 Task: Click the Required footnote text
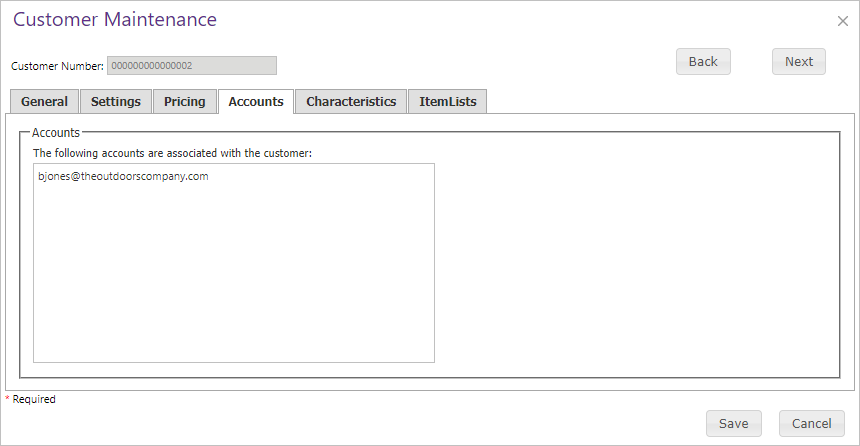coord(34,399)
